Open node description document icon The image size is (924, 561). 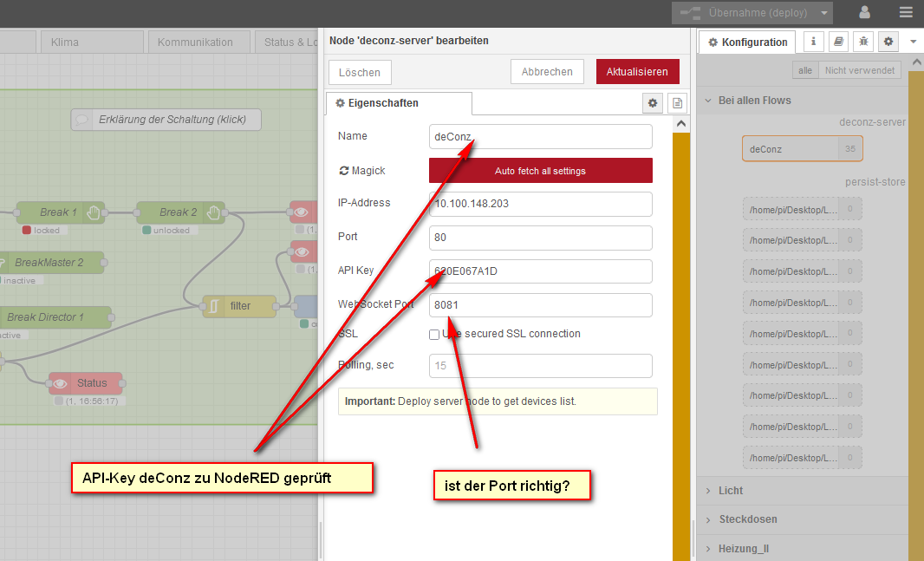[x=678, y=103]
